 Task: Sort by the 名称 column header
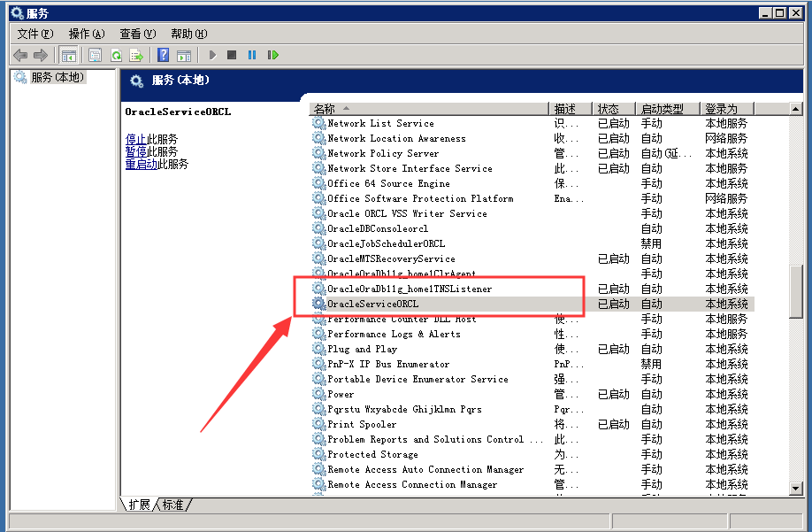[429, 109]
